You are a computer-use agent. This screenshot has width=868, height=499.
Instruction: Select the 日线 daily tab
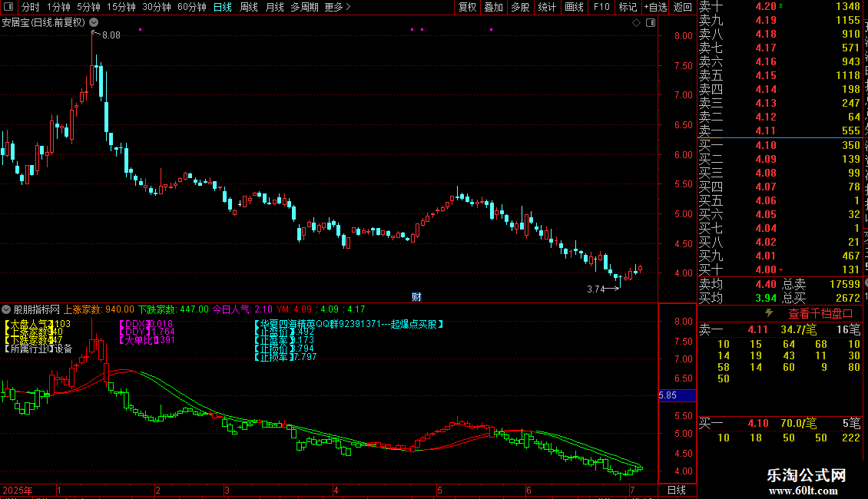[223, 7]
